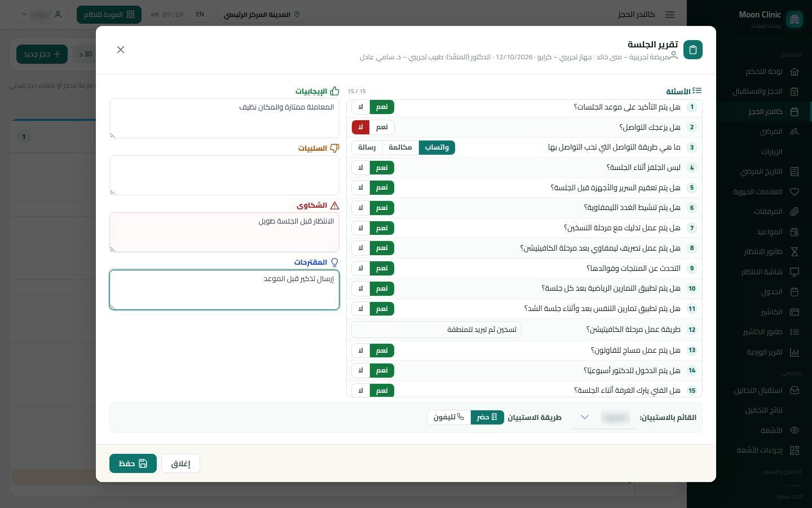Set survey method to حضر

point(487,417)
